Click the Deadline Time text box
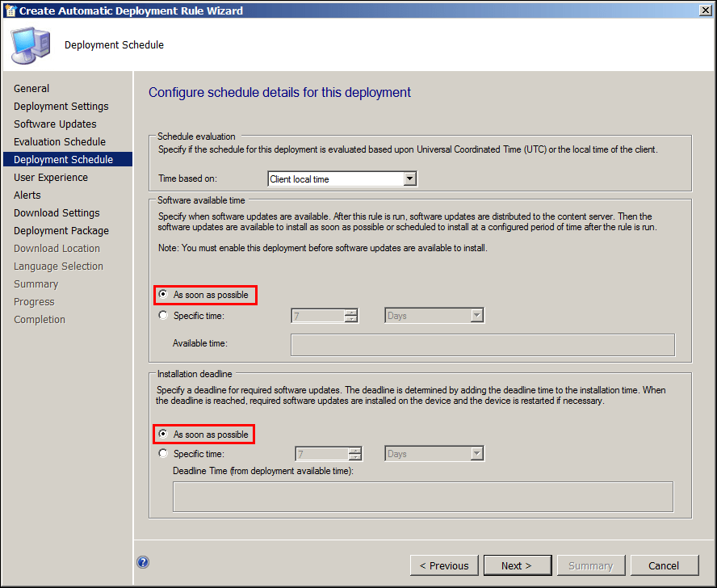This screenshot has height=588, width=717. point(422,497)
